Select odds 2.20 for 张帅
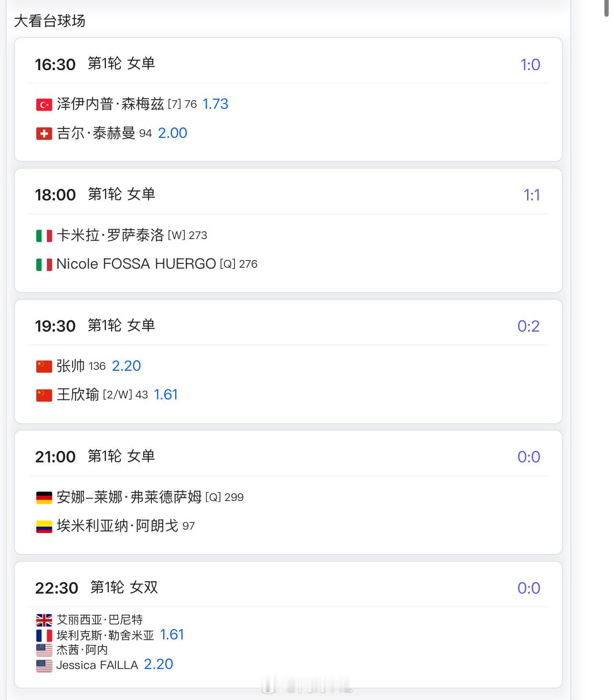Screen dimensions: 613x700 [126, 366]
